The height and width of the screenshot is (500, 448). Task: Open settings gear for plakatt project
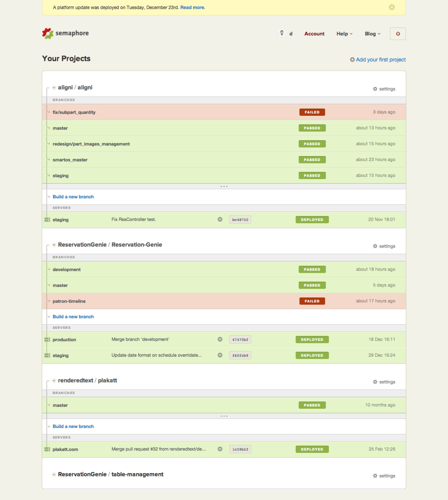click(375, 382)
